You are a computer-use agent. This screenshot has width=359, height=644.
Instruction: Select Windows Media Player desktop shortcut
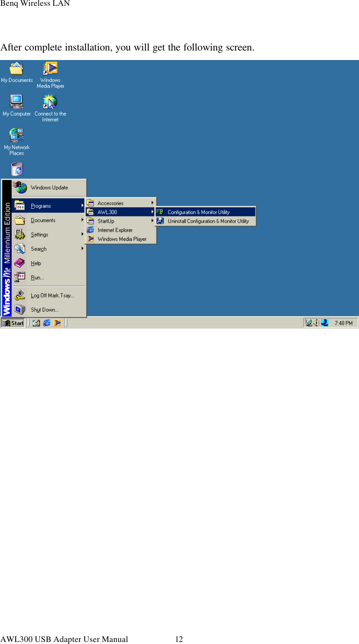pos(51,75)
